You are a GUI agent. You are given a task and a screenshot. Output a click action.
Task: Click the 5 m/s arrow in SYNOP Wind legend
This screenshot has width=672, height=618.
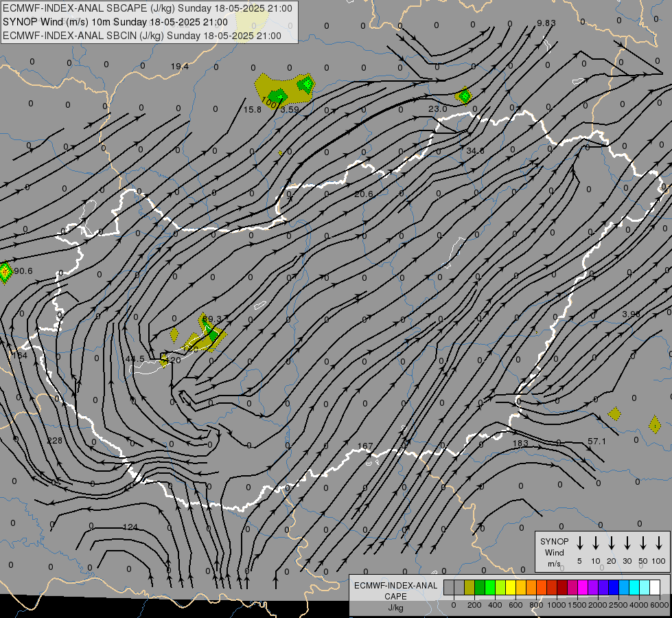point(579,543)
